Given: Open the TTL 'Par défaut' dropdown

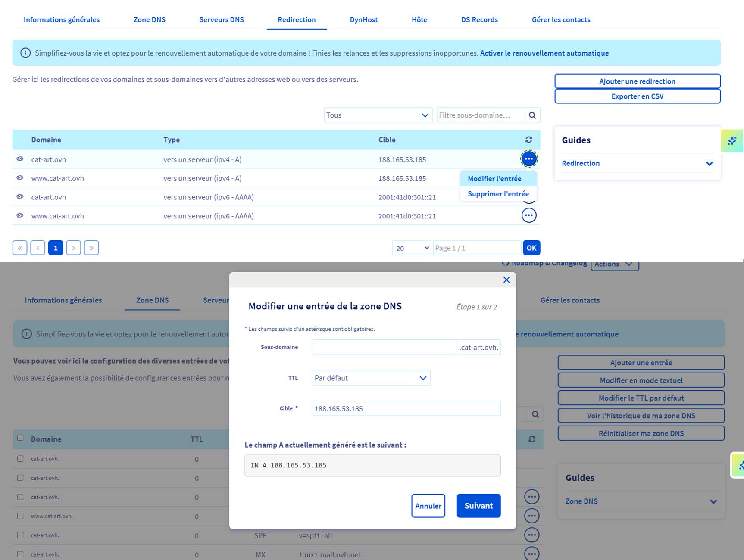Looking at the screenshot, I should pyautogui.click(x=371, y=378).
